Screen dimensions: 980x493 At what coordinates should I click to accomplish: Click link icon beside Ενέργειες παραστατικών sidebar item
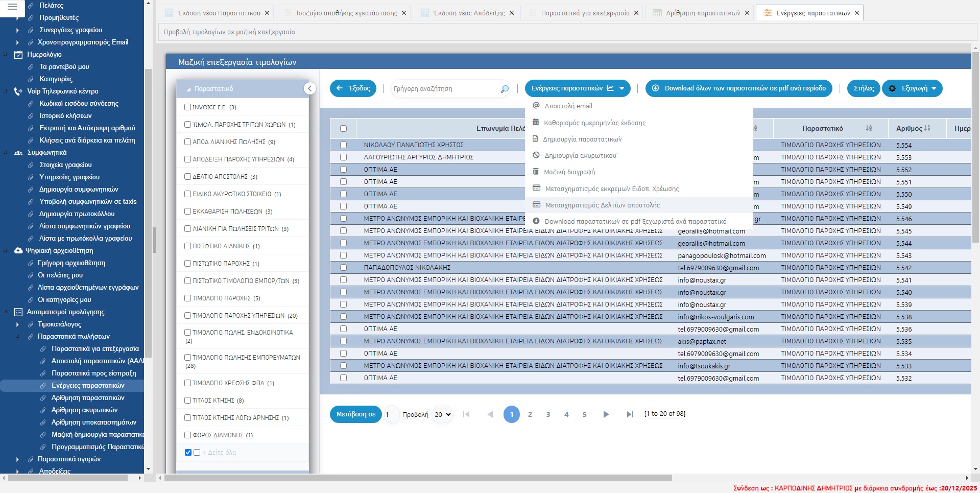[x=43, y=386]
